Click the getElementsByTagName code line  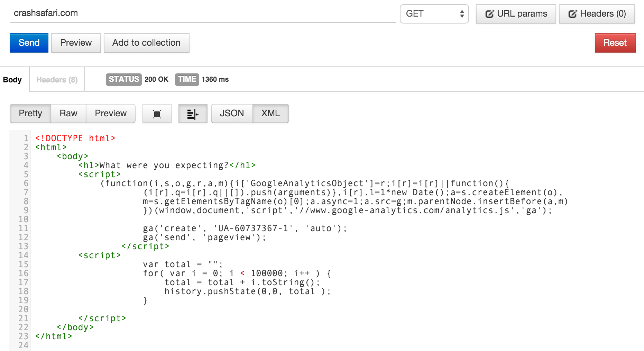(x=356, y=201)
